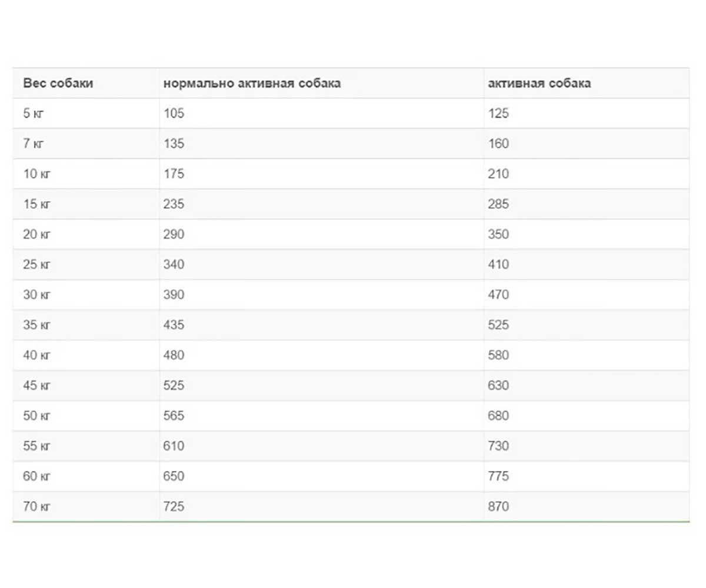Select the active value 775 for 60 кг
This screenshot has width=706, height=588.
coord(498,476)
